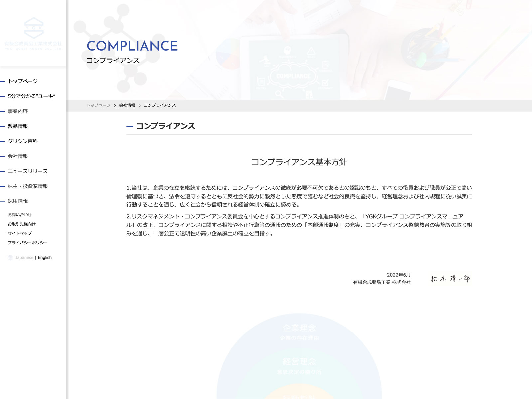
Task: Switch language to English
Action: point(45,258)
